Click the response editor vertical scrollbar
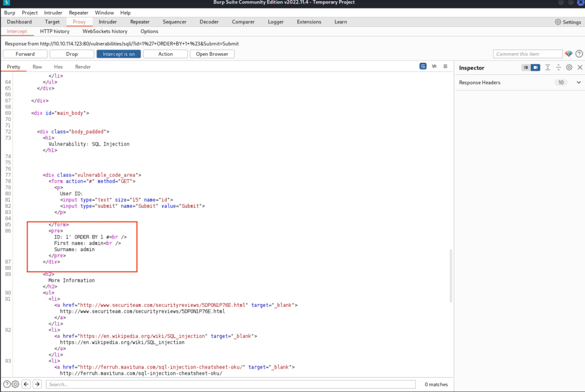 pyautogui.click(x=451, y=276)
